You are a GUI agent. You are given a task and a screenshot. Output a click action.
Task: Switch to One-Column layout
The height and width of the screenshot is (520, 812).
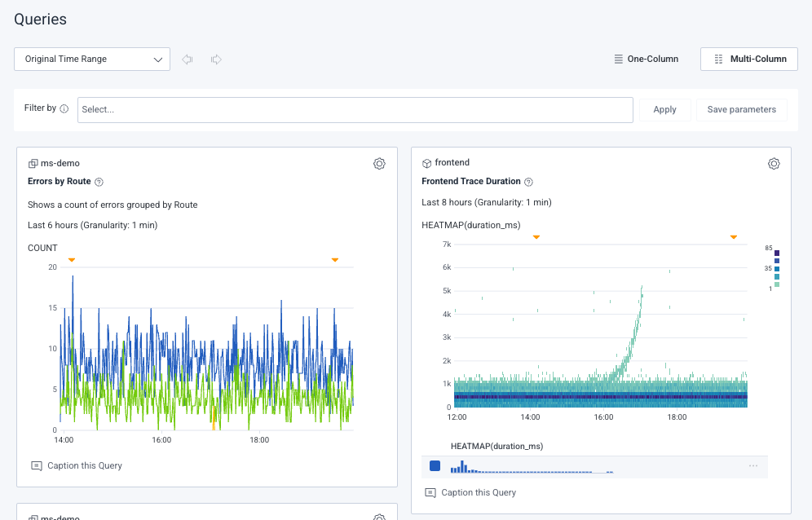click(x=647, y=59)
